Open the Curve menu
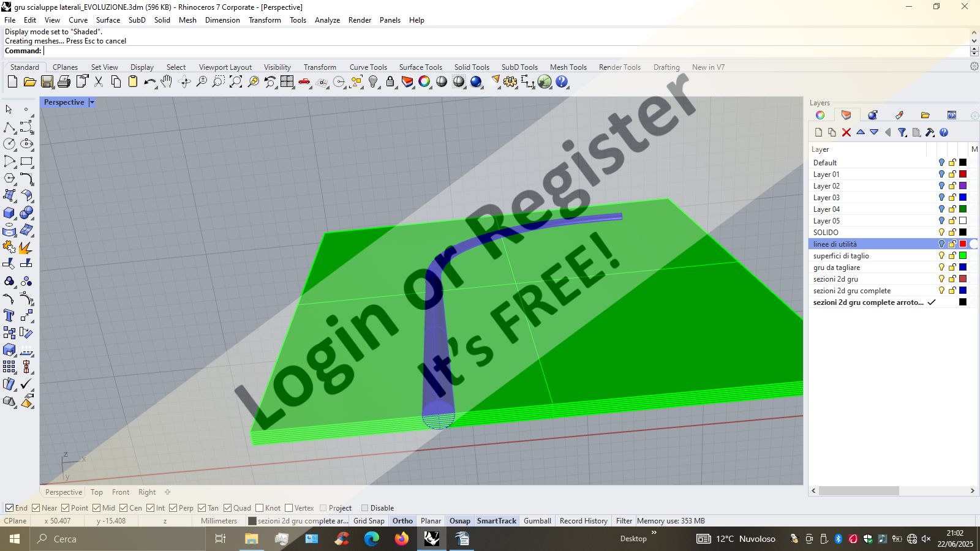This screenshot has height=551, width=980. (78, 20)
